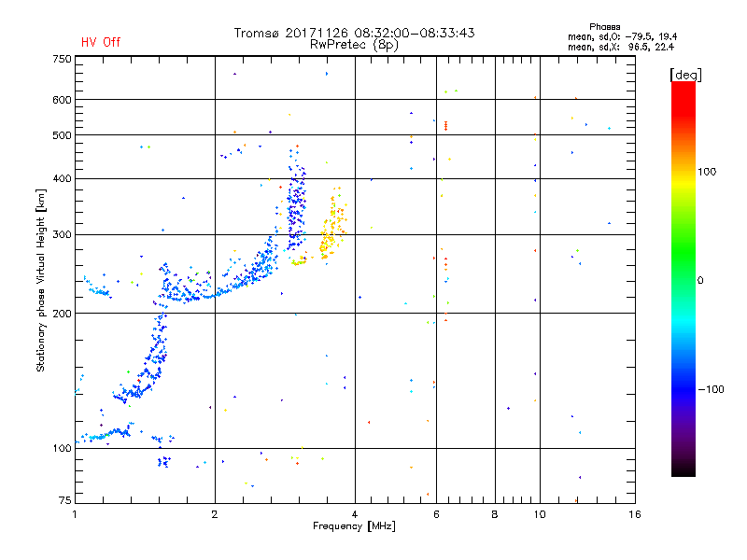This screenshot has width=747, height=560.
Task: Click the y-axis tick label '100'
Action: click(x=62, y=449)
